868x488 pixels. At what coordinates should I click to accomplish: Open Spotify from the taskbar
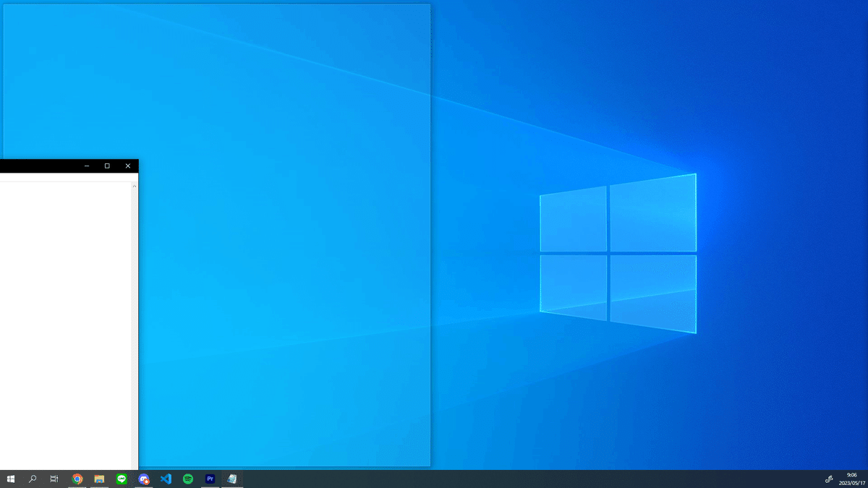pos(188,479)
